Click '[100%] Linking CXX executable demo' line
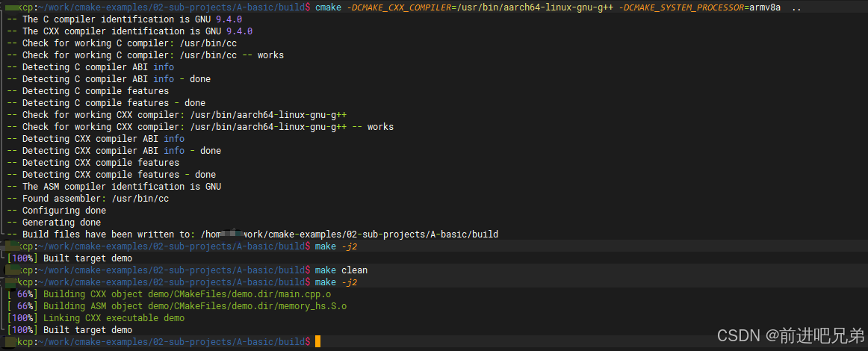The image size is (868, 351). click(96, 318)
